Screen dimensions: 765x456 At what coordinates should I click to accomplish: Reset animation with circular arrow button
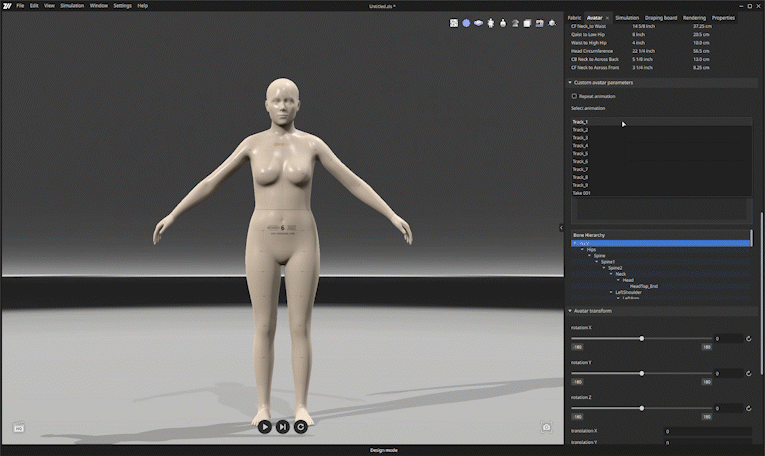[301, 427]
